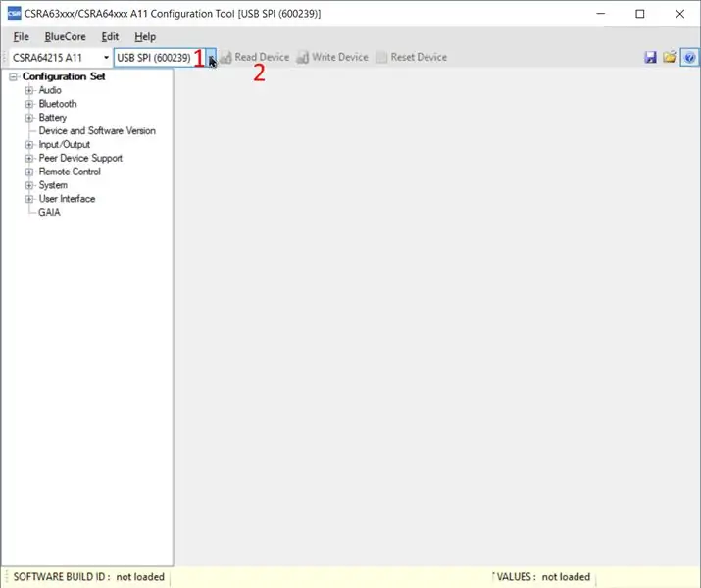Expand the Battery tree node
Viewport: 701px width, 588px height.
click(29, 118)
